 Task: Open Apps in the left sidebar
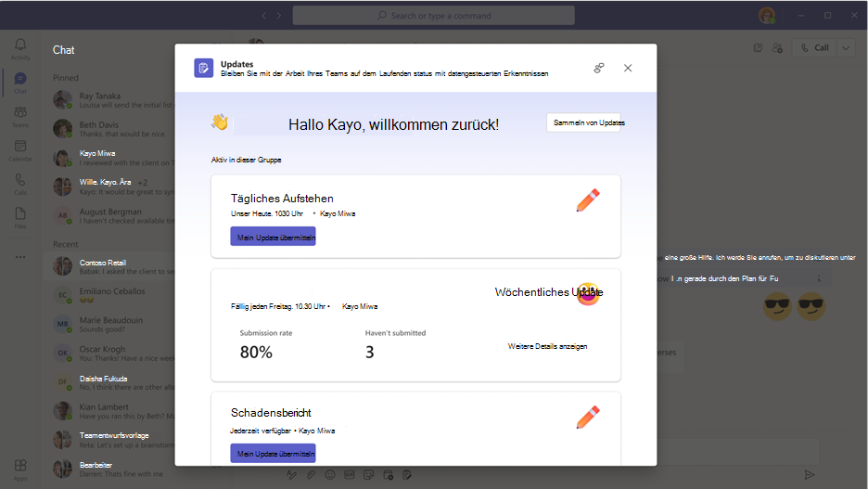pos(20,470)
